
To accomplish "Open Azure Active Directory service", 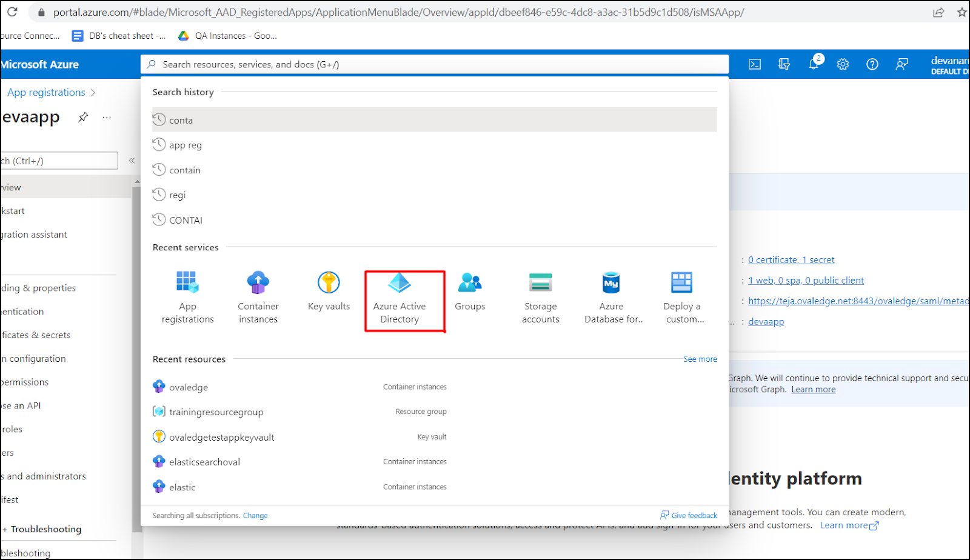I will pyautogui.click(x=400, y=298).
